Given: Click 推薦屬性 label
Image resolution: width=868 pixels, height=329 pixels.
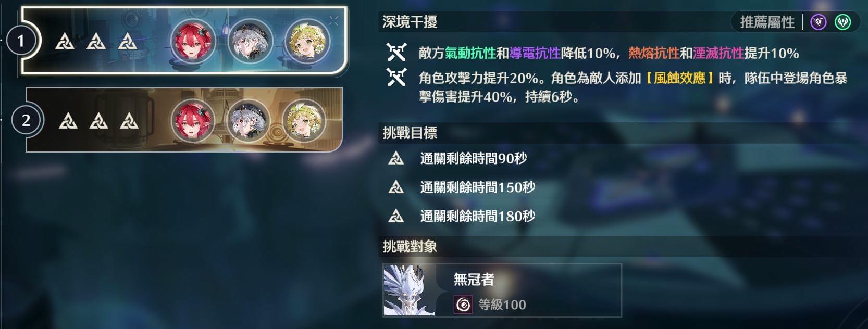Looking at the screenshot, I should (767, 22).
